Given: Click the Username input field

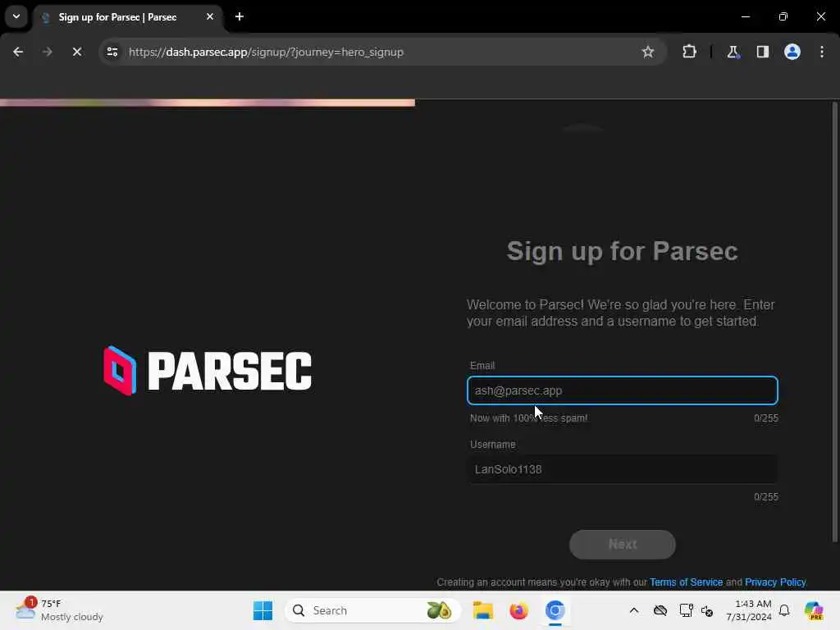Looking at the screenshot, I should point(622,469).
